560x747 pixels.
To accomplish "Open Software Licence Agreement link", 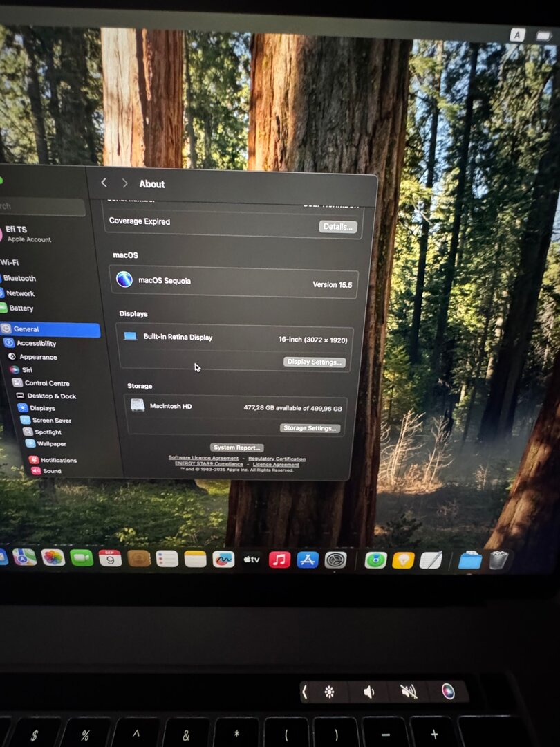I will point(203,458).
